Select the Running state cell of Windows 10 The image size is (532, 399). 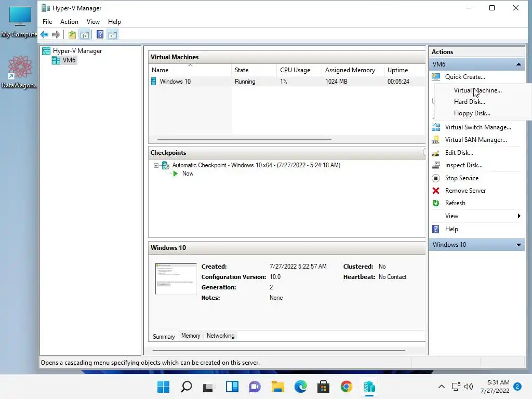tap(245, 82)
